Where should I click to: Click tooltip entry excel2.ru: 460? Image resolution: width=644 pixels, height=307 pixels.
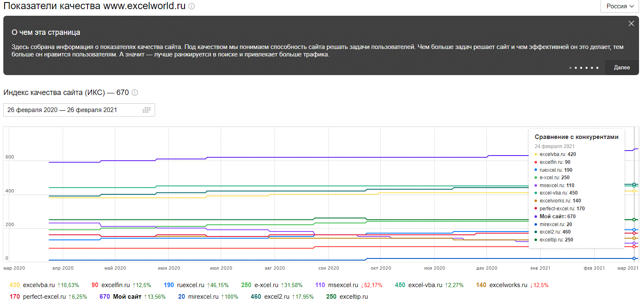tap(553, 232)
